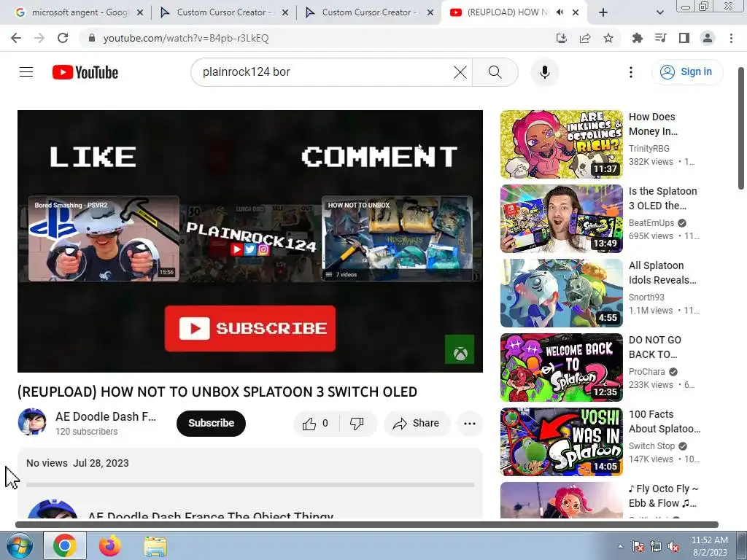The width and height of the screenshot is (747, 560).
Task: Subscribe to AE Doodle Dash channel
Action: (x=211, y=424)
